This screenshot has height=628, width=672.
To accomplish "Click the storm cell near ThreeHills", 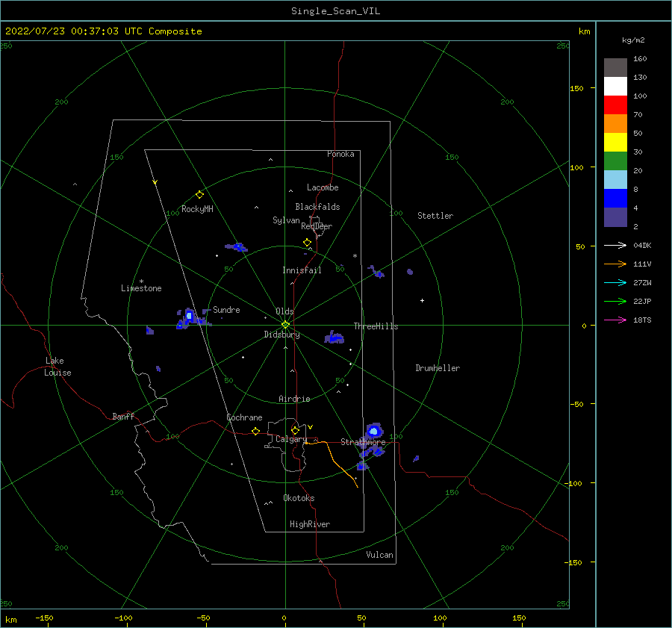I will 334,338.
